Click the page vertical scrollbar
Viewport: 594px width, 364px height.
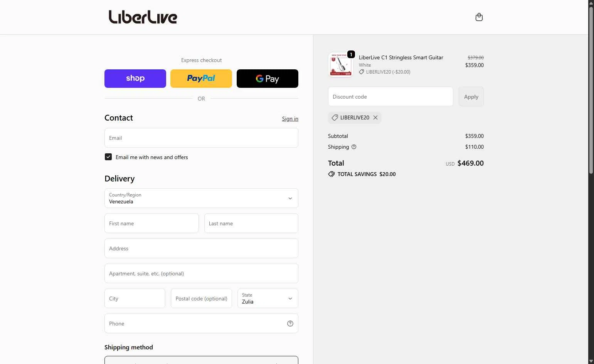coord(591,91)
